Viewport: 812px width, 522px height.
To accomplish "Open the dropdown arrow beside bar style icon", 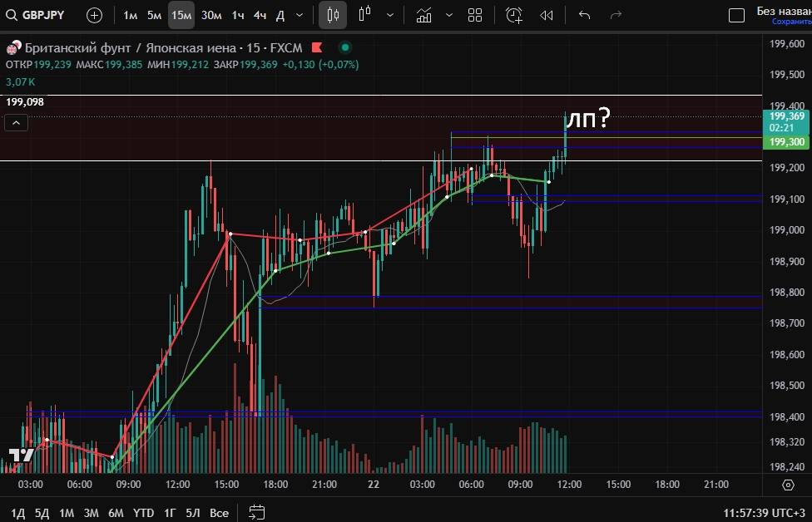I will (x=389, y=15).
